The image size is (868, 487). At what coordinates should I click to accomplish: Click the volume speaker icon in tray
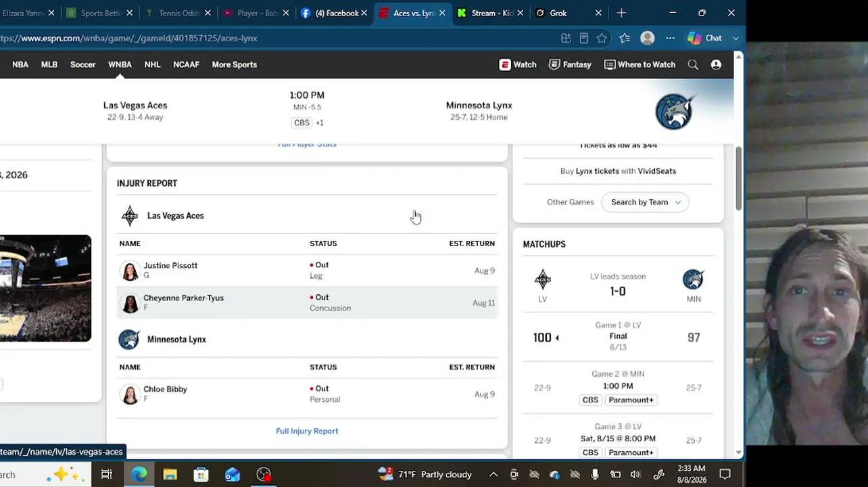point(635,475)
